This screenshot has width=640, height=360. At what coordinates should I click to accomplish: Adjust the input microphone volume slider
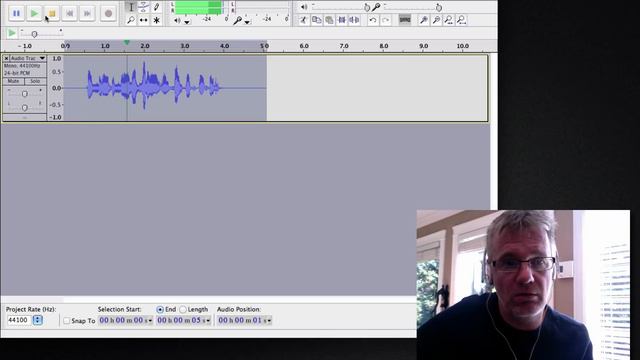pos(412,7)
